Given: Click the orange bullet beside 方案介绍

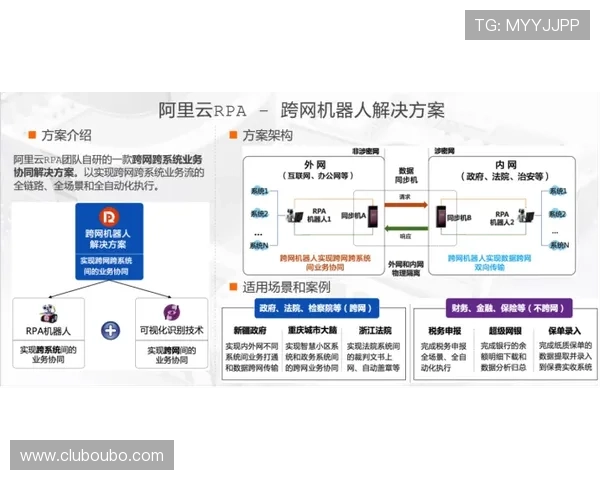Looking at the screenshot, I should tap(32, 135).
